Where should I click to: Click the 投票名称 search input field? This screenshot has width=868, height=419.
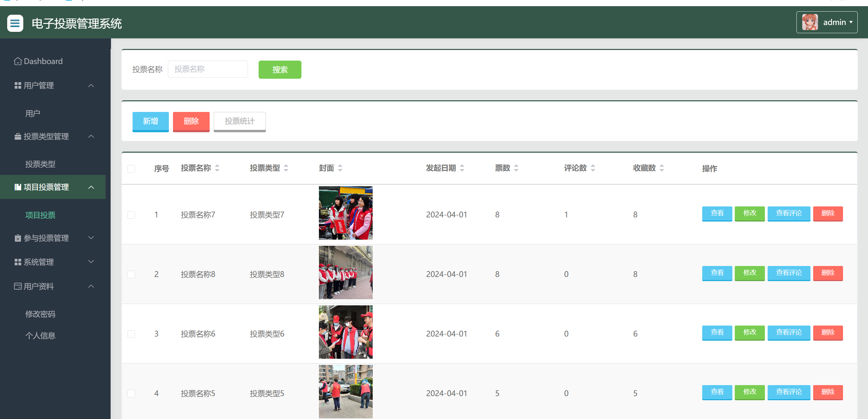point(208,69)
